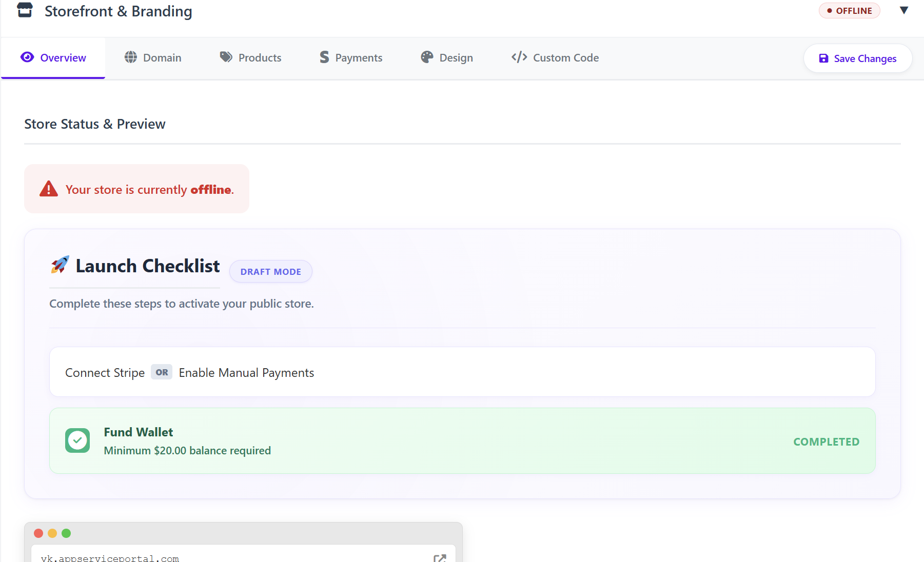Click the tags icon beside Products
924x562 pixels.
point(226,57)
